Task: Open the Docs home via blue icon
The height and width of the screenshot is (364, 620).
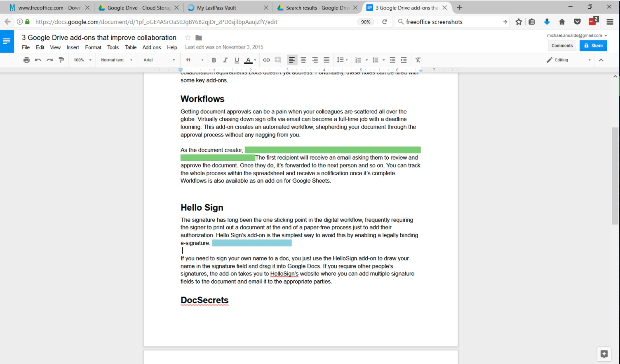Action: (x=7, y=41)
